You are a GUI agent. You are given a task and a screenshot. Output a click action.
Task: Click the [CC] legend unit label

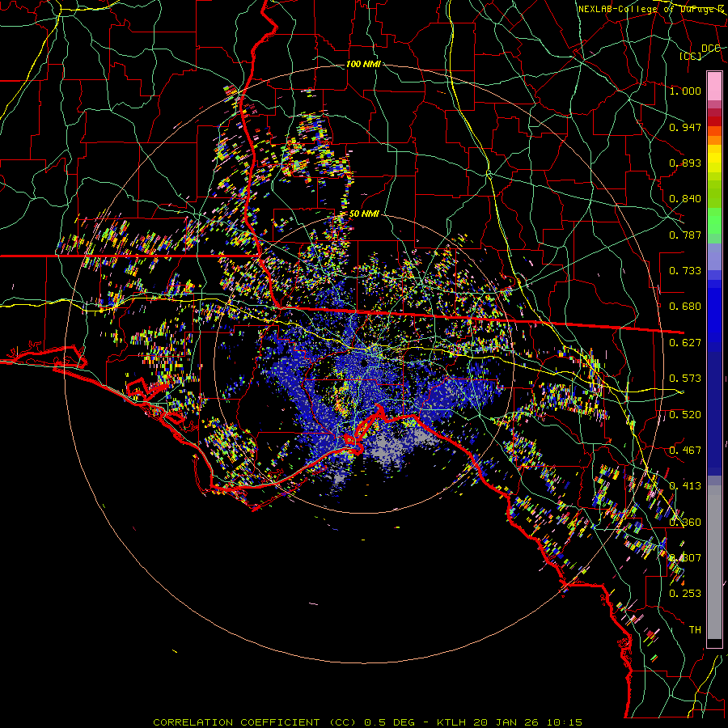[690, 56]
